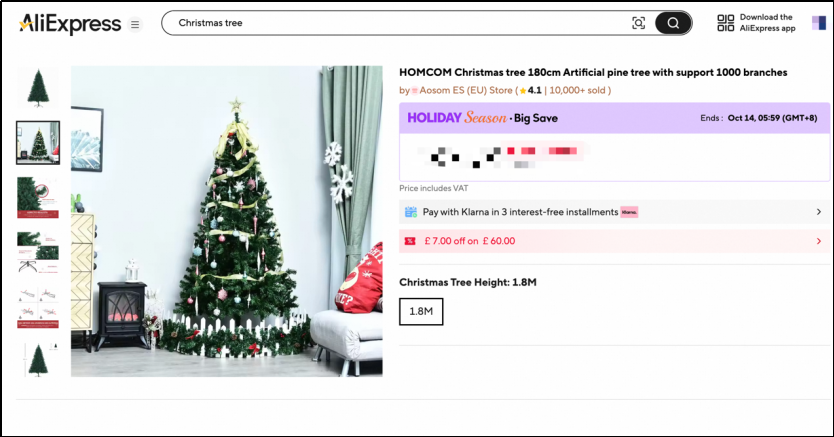Click Download the AliExpress app
834x437 pixels.
768,23
